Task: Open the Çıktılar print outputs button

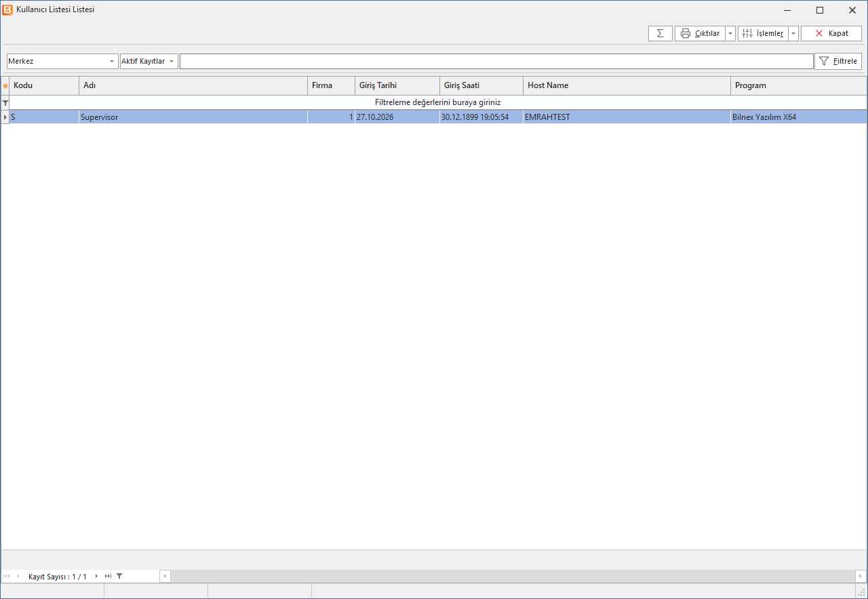Action: tap(700, 33)
